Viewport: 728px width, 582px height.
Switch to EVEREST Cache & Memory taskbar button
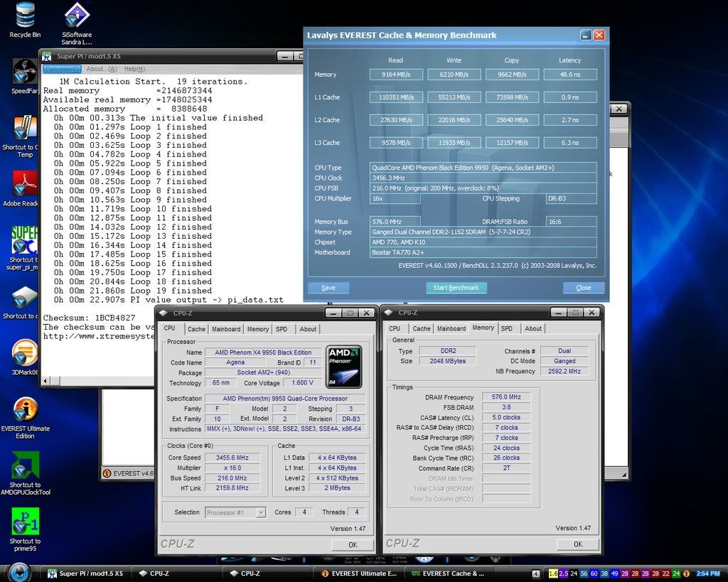[449, 573]
